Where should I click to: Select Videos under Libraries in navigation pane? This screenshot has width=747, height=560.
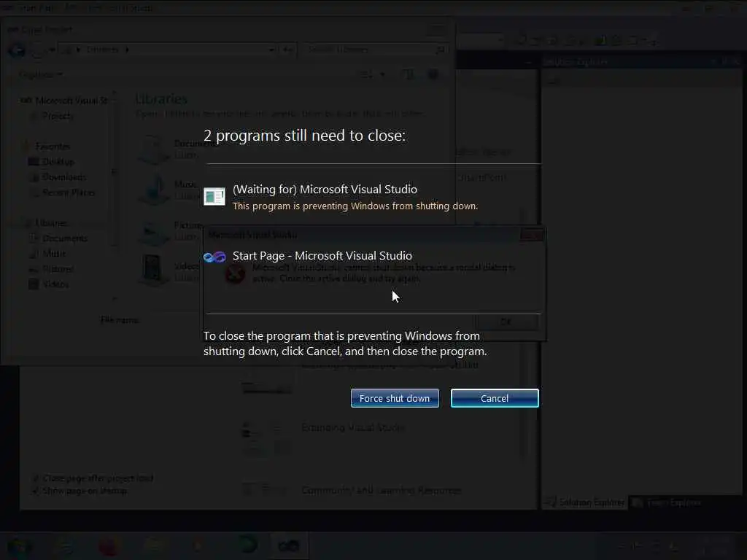55,284
